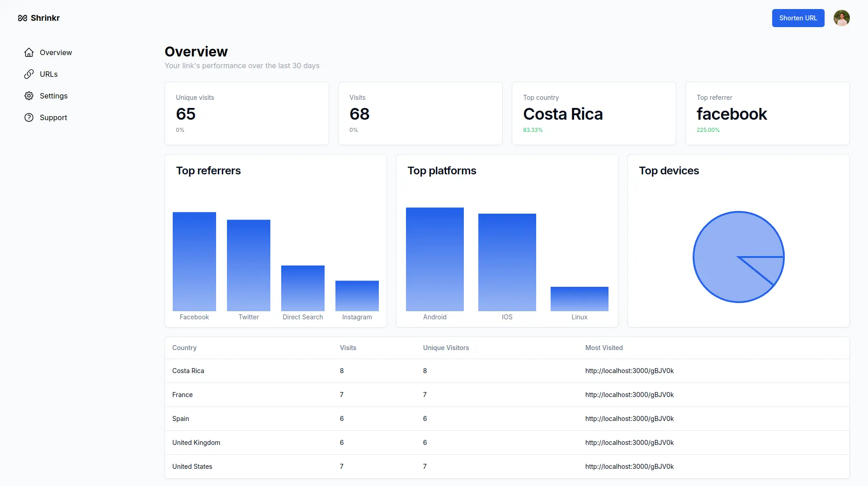The height and width of the screenshot is (486, 868).
Task: Click the Instagram bar in referrers chart
Action: (x=357, y=296)
